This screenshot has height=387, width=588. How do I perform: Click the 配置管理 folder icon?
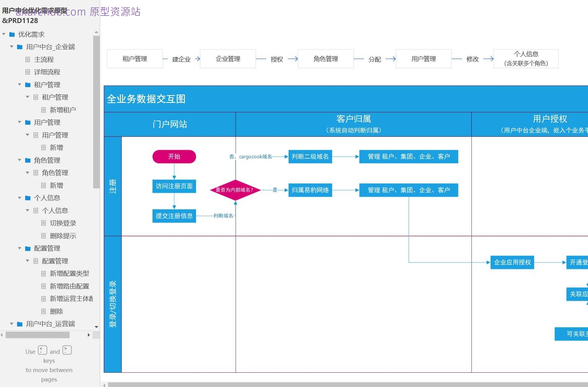click(28, 248)
